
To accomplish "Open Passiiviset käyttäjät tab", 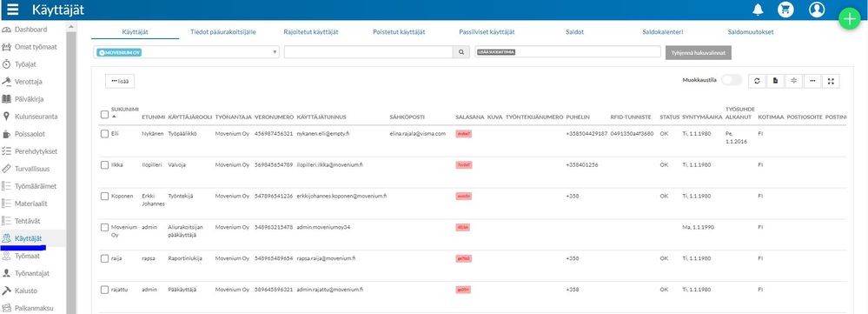I will pyautogui.click(x=487, y=32).
